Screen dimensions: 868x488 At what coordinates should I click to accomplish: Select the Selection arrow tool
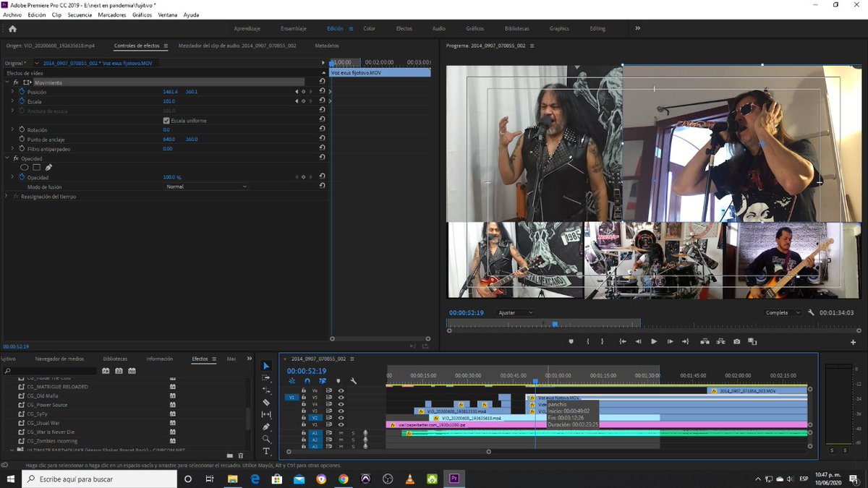(x=266, y=366)
